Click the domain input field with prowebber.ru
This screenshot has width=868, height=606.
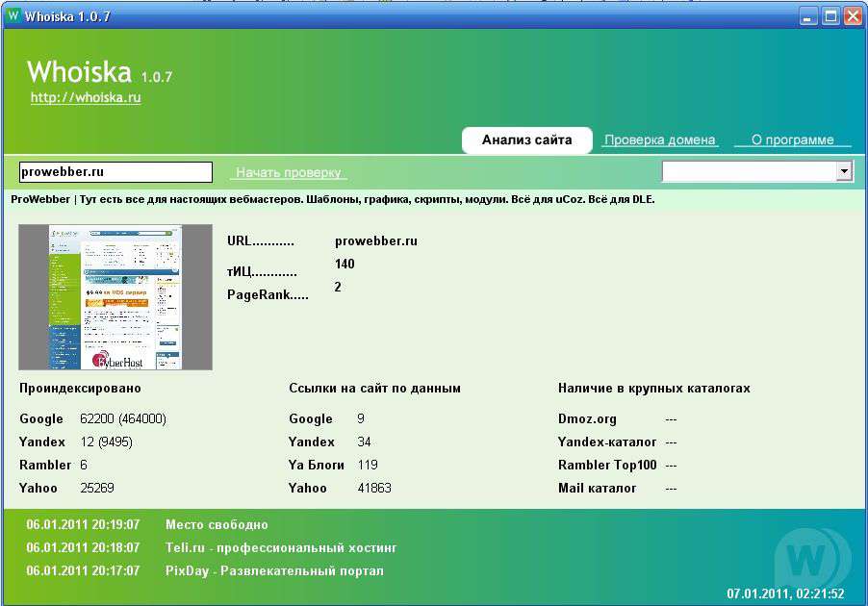click(x=115, y=172)
